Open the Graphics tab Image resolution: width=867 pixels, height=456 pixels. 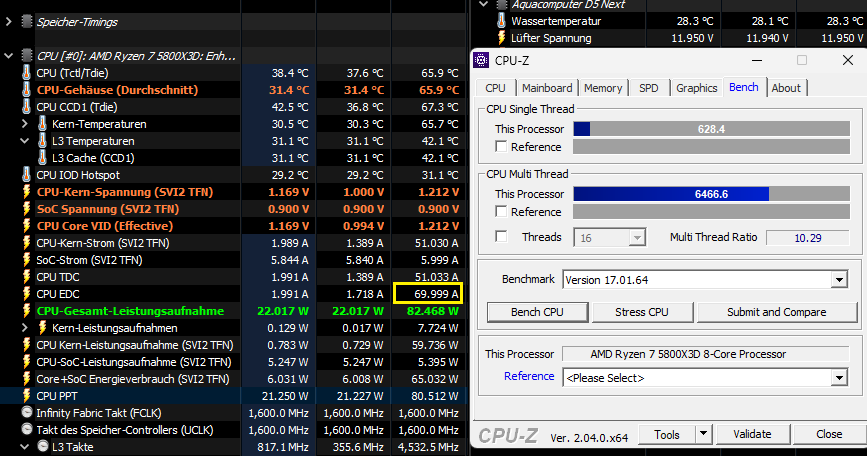[697, 88]
